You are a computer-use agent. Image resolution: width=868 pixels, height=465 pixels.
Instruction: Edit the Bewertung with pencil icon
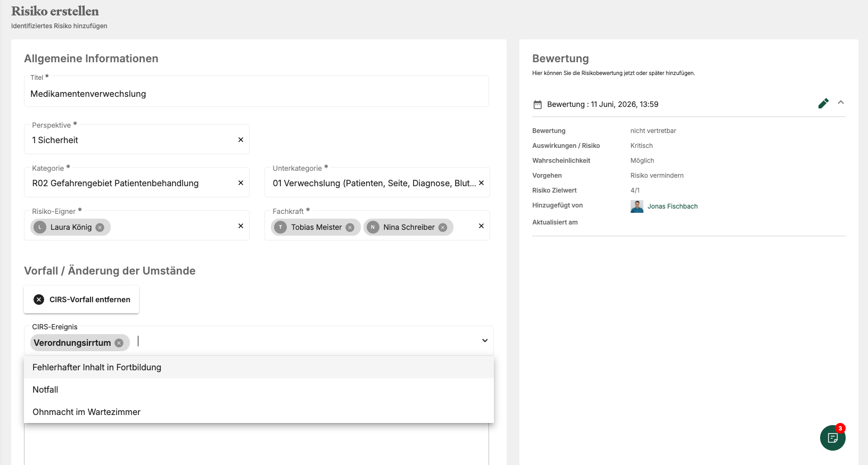click(823, 104)
